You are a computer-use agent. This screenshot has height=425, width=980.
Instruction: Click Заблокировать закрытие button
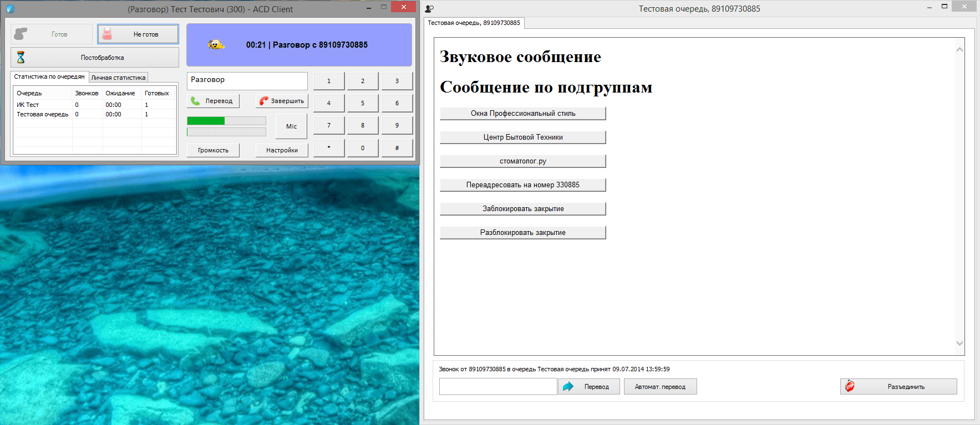point(523,209)
